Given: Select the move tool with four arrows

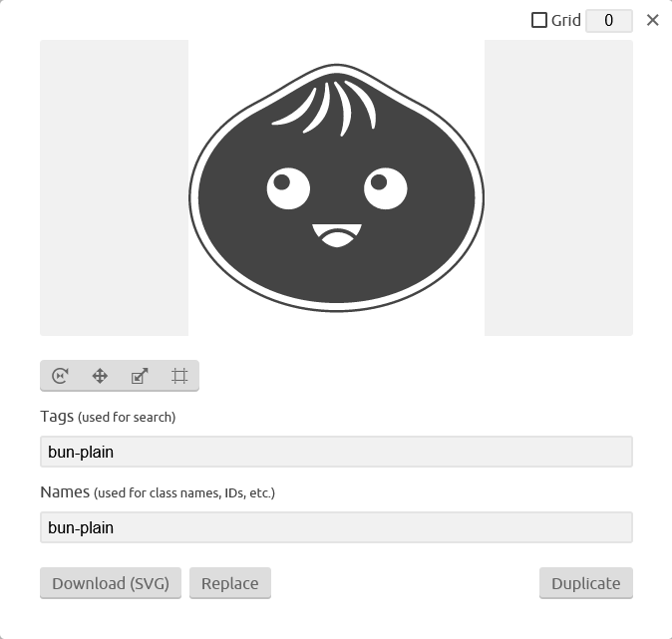Looking at the screenshot, I should [x=100, y=376].
